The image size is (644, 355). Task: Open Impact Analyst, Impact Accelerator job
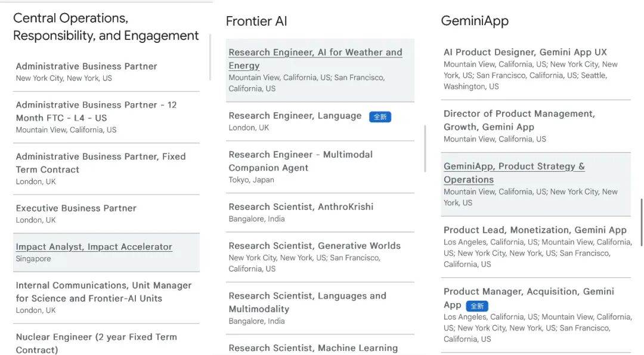coord(94,247)
